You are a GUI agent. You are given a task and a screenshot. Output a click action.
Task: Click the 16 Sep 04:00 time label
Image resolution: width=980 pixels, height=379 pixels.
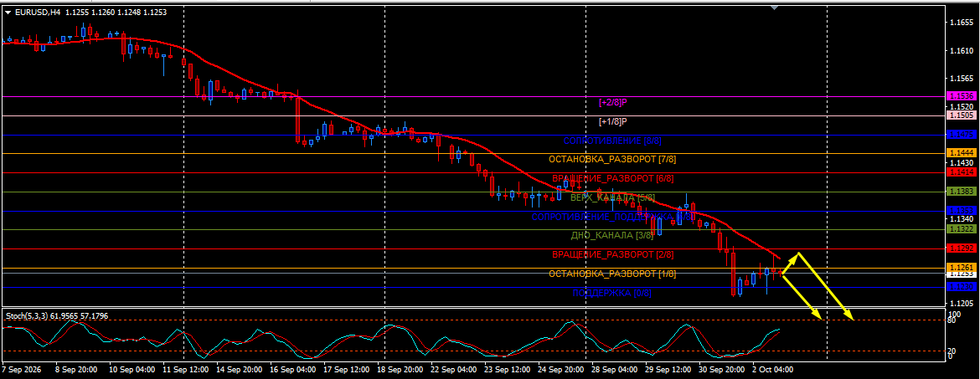point(294,369)
